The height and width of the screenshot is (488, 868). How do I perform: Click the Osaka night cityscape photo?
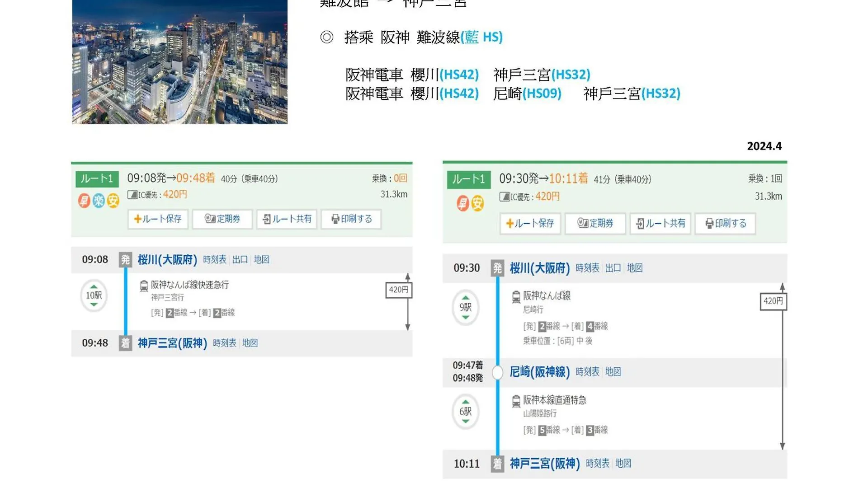179,62
